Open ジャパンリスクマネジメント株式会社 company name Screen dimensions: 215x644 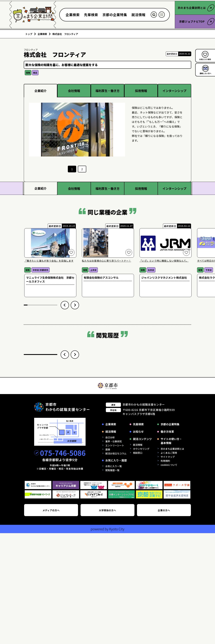pyautogui.click(x=164, y=278)
